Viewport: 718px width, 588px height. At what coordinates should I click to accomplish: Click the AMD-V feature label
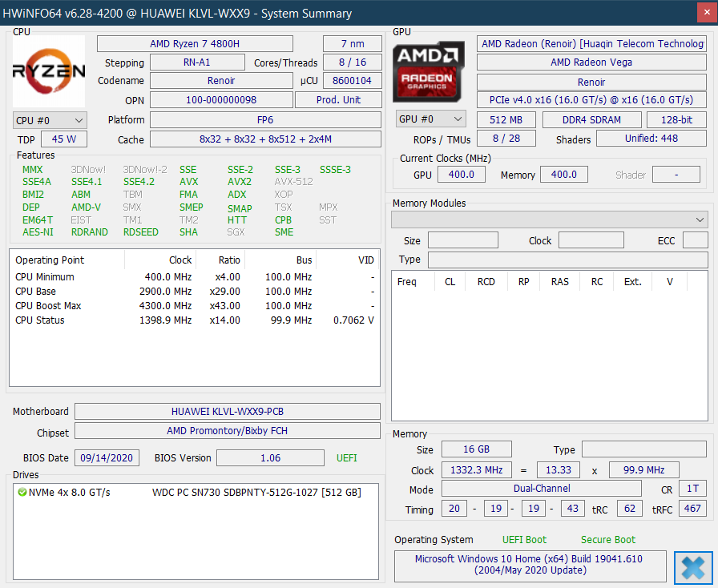click(x=86, y=207)
